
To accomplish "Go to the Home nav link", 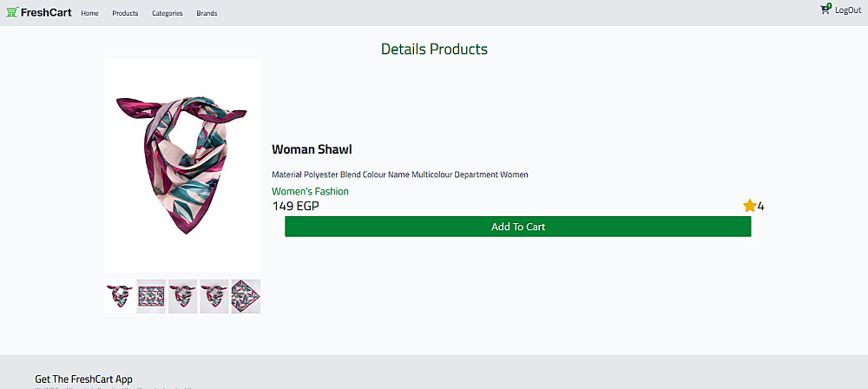I will [89, 13].
